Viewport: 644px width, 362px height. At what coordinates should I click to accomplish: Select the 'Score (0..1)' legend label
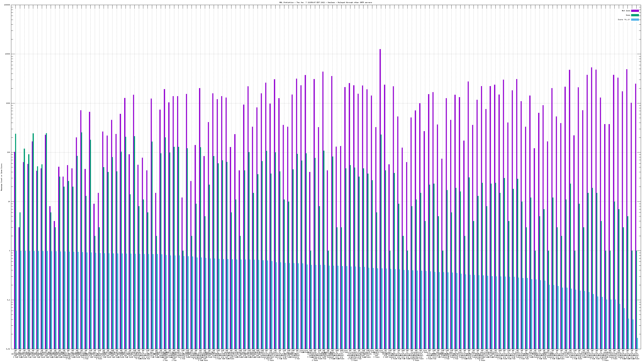624,20
